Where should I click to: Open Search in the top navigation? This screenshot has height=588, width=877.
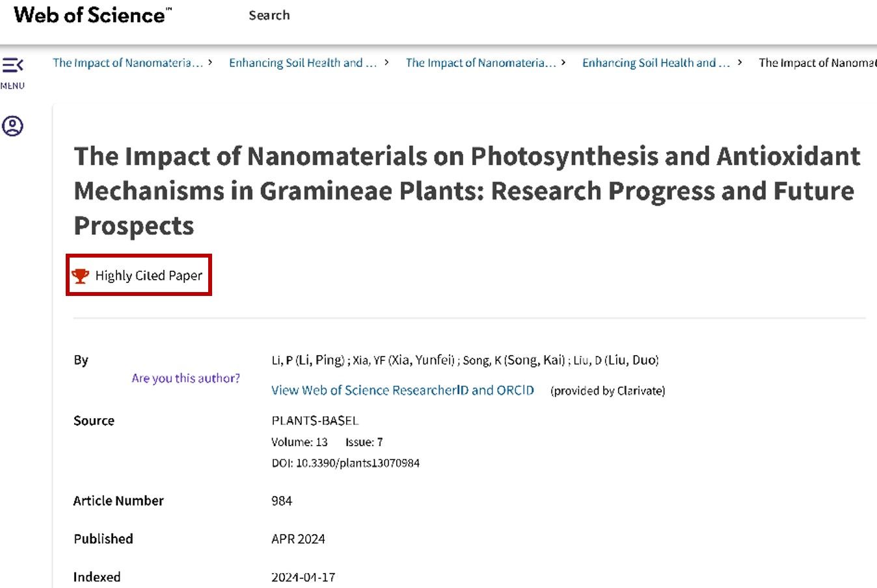click(x=269, y=15)
